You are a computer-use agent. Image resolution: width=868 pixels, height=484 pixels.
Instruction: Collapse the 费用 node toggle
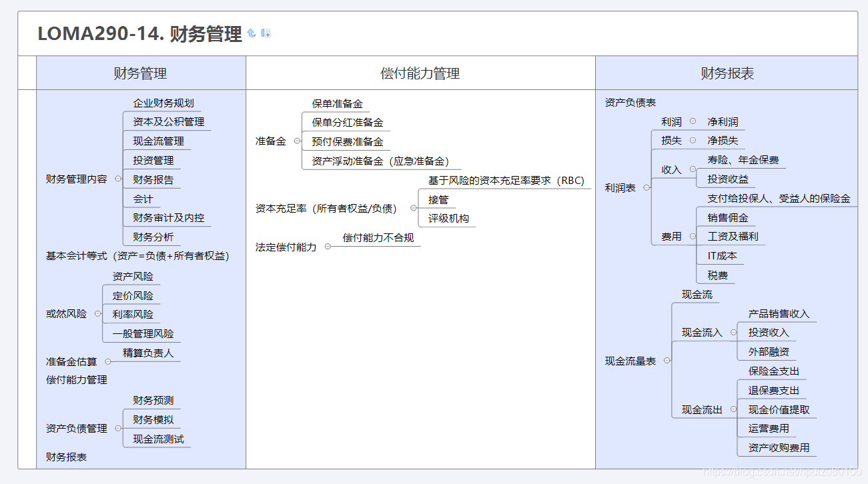pyautogui.click(x=693, y=237)
